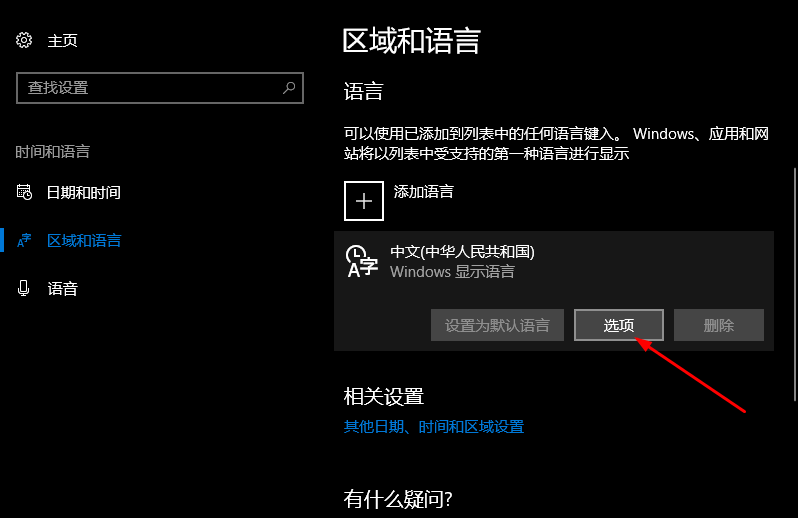Focus the 查找设置 search field

(160, 88)
